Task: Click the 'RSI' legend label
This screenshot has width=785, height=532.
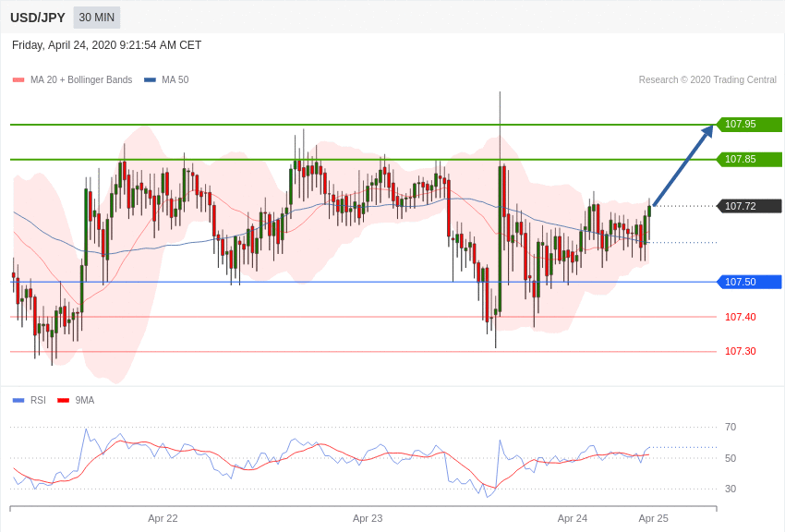Action: click(38, 400)
